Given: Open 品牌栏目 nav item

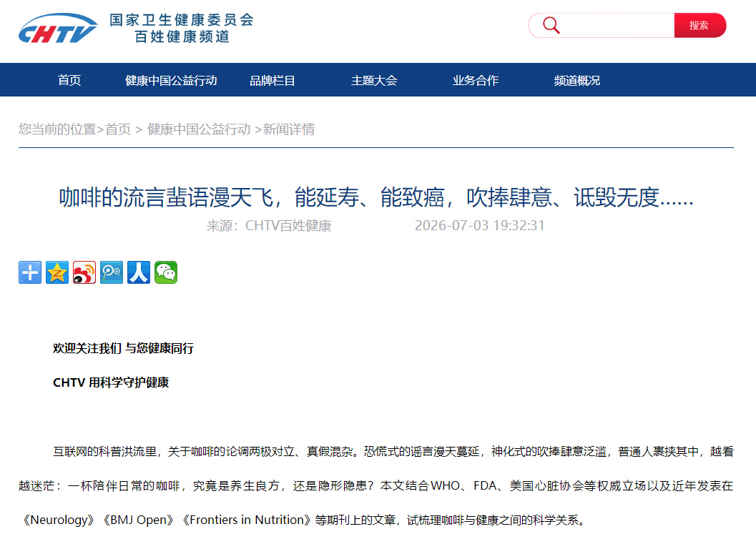Looking at the screenshot, I should (272, 81).
